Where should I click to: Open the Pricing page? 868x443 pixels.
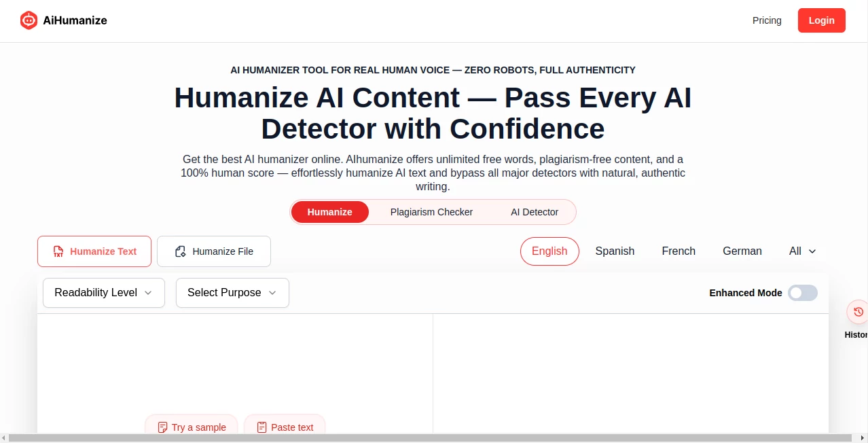tap(767, 20)
